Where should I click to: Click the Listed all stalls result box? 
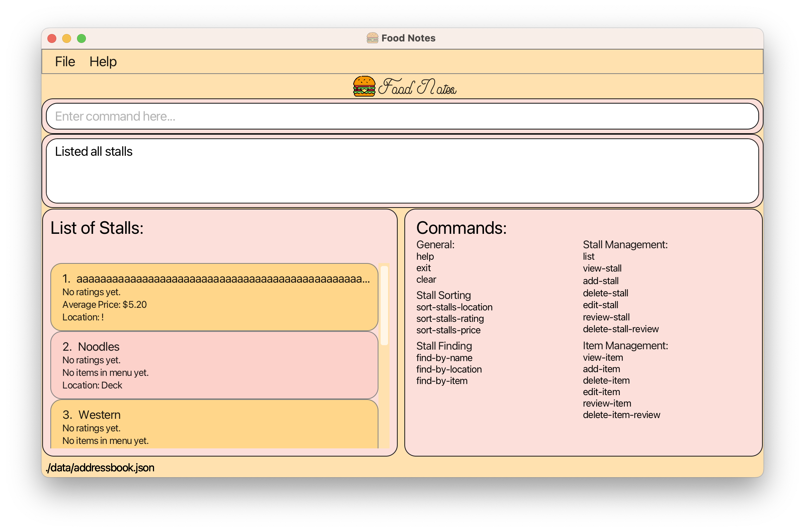402,171
